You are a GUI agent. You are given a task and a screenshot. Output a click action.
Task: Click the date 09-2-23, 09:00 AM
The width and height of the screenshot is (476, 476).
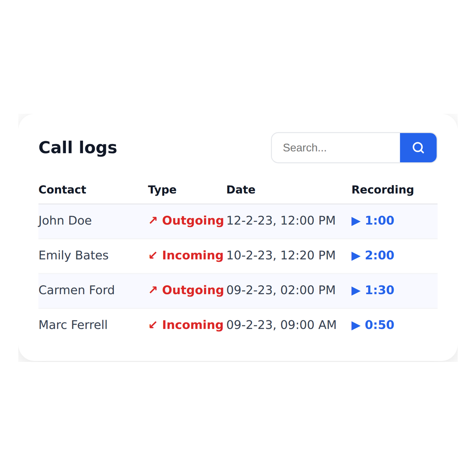[x=281, y=325]
